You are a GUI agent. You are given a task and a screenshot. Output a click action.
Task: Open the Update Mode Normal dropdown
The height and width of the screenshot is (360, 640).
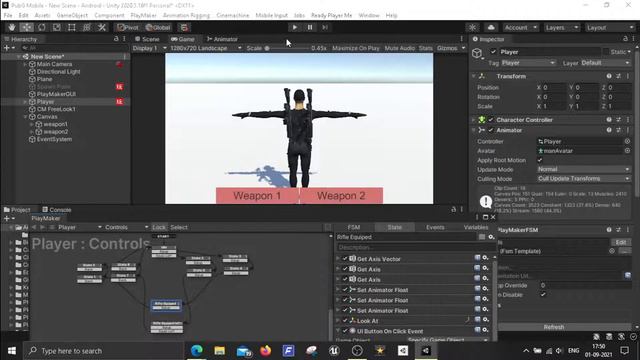pyautogui.click(x=584, y=169)
